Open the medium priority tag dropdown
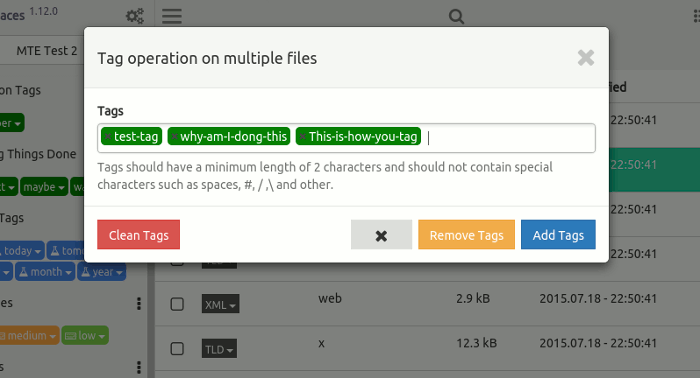700x378 pixels. (x=29, y=336)
